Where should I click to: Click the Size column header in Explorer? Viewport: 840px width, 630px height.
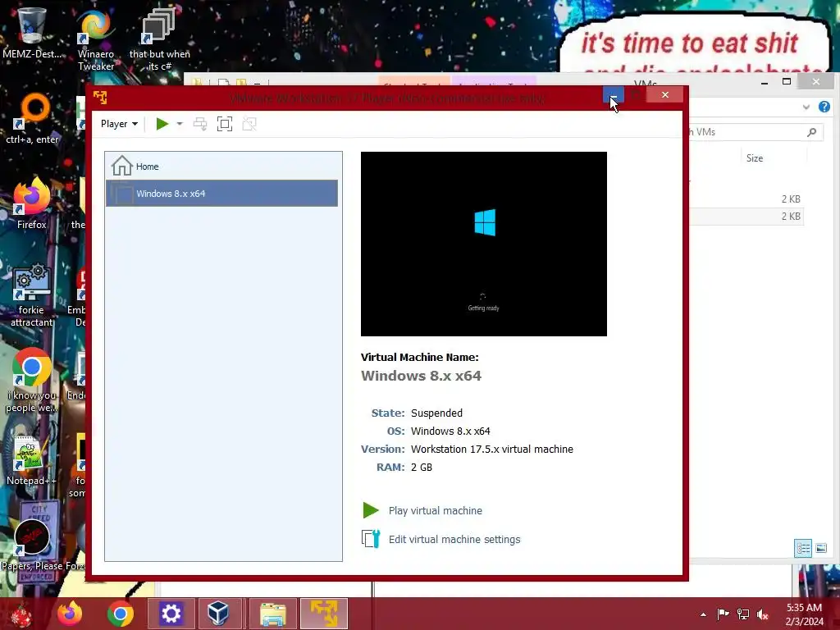coord(755,158)
